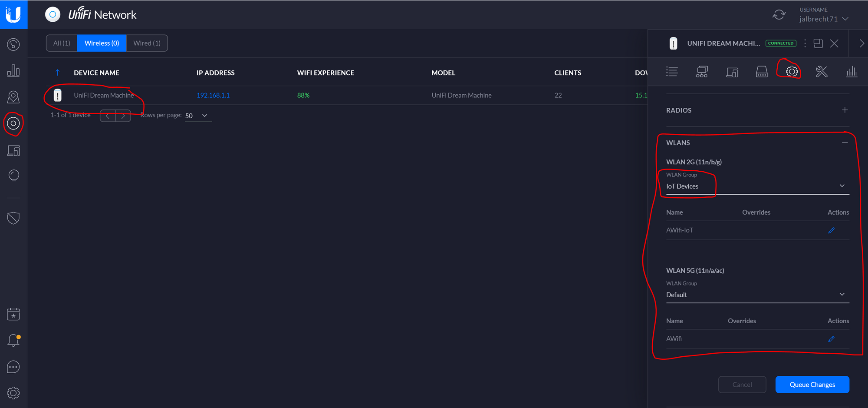Viewport: 868px width, 408px height.
Task: Edit the AWifi-IoT WLAN override
Action: coord(831,230)
